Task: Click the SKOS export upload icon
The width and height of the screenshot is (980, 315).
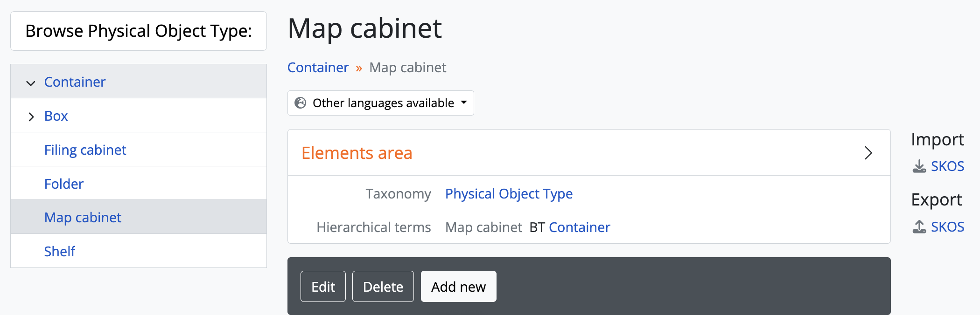Action: click(919, 227)
